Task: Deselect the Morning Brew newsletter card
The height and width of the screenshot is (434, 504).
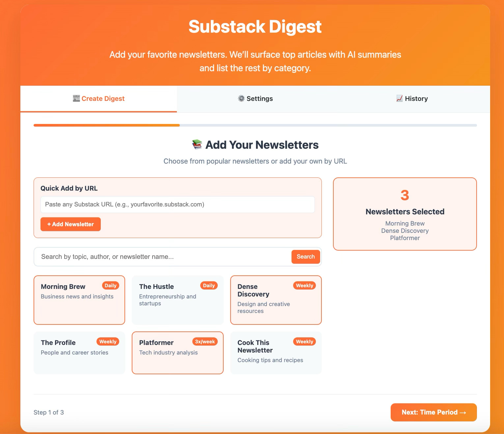Action: tap(79, 300)
